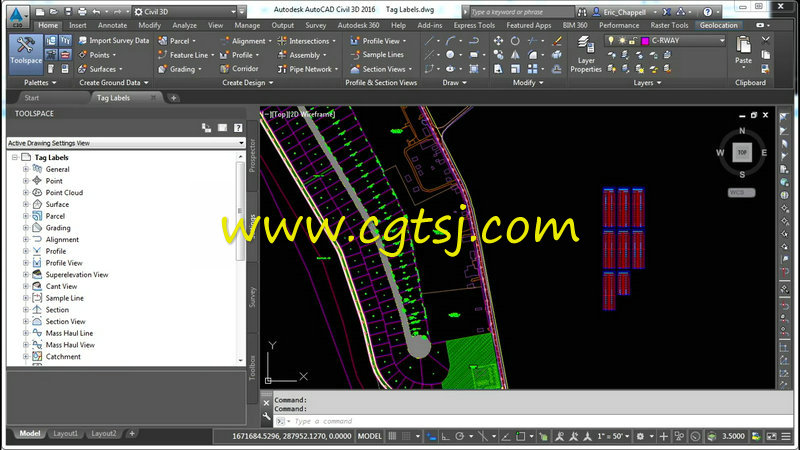Open the Points dropdown
Screen dimensions: 800x450
click(97, 55)
